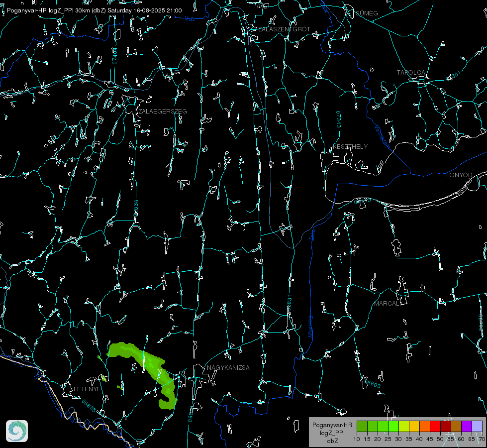Select the dark red 50-55 dBZ swatch
The image size is (487, 448).
pos(446,426)
